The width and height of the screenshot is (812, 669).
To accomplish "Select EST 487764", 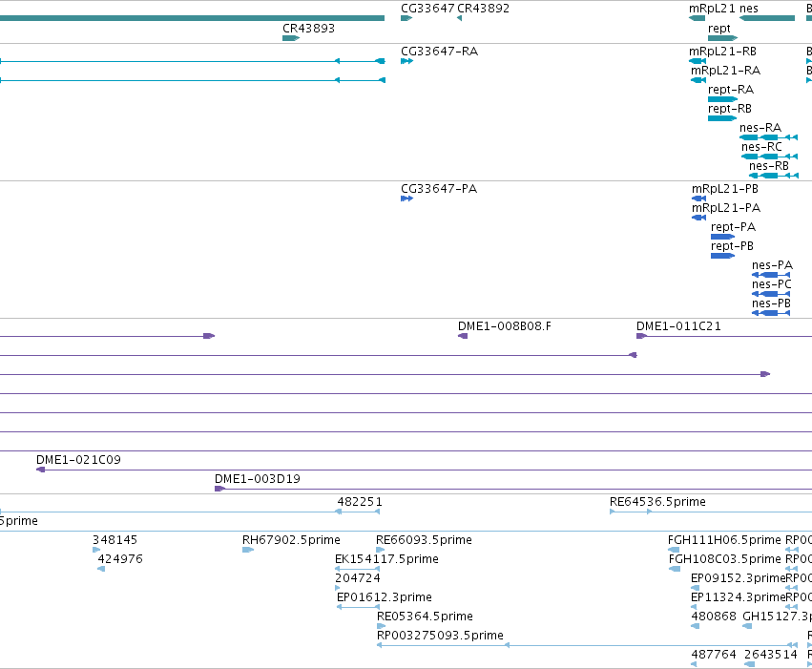I will tap(714, 655).
